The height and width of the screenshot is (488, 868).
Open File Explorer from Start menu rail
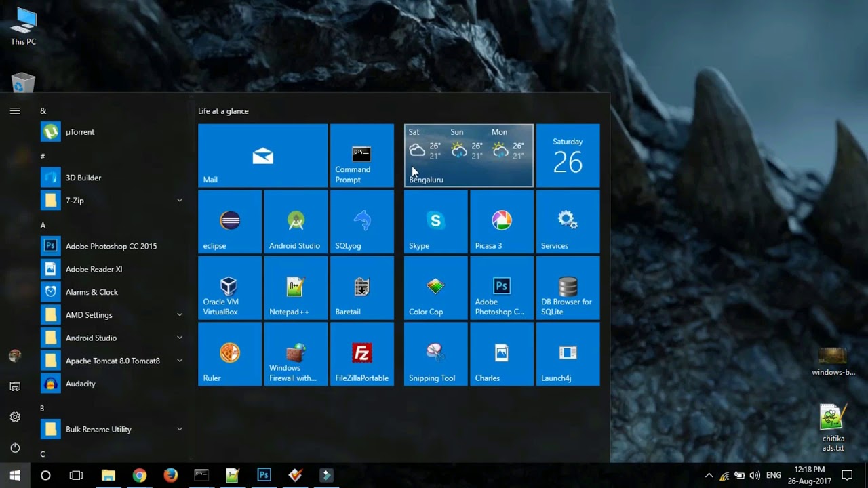[15, 386]
